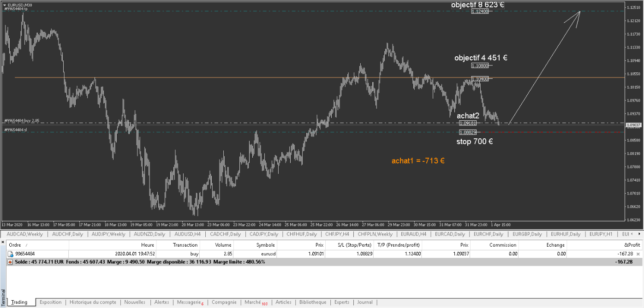644x308 pixels.
Task: Open the Journal tab
Action: point(364,302)
